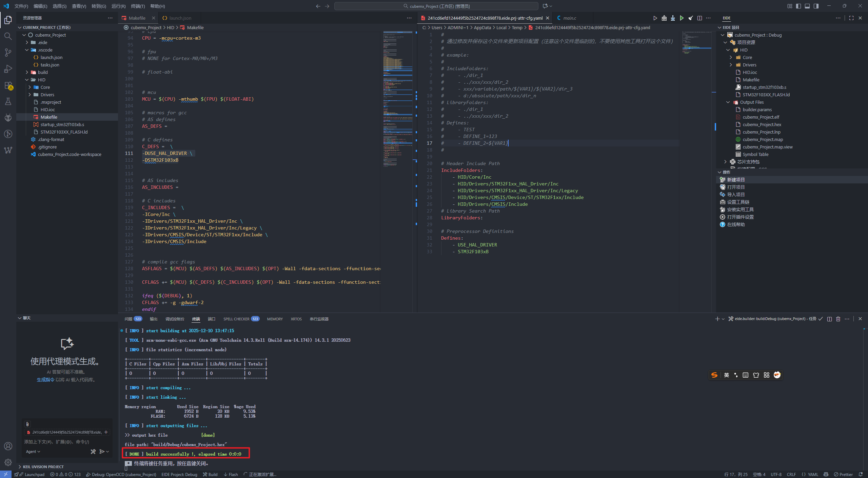
Task: Click the Makefile editor minimap
Action: coord(397,102)
